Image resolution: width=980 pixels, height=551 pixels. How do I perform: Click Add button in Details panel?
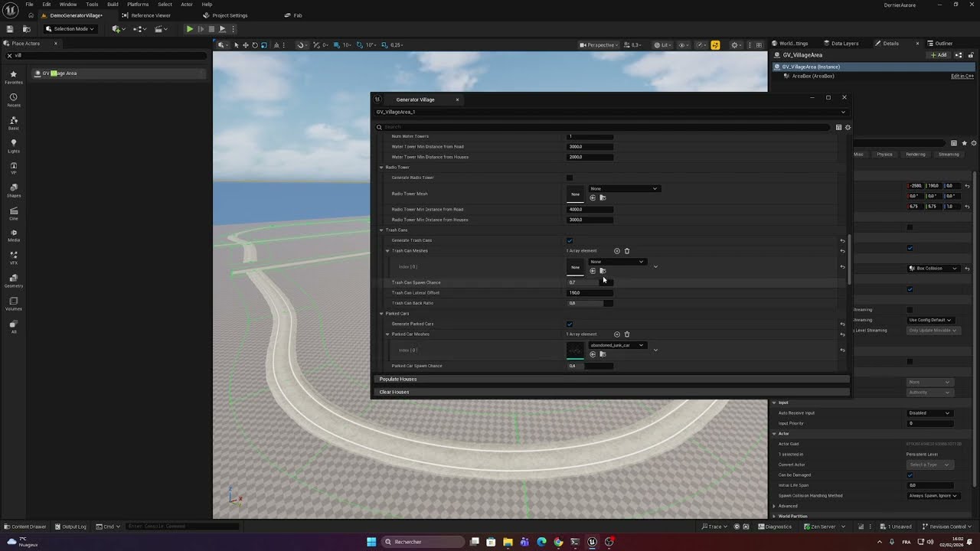tap(939, 55)
